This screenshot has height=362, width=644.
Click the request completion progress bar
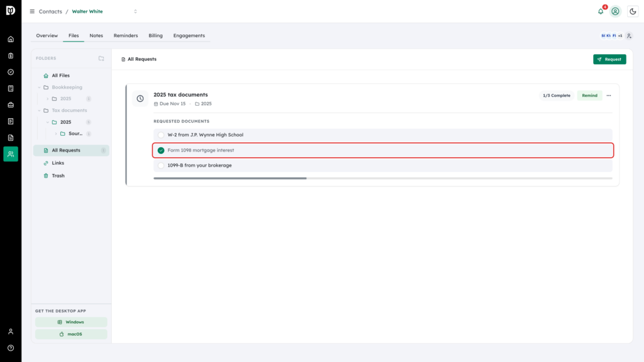[x=383, y=178]
